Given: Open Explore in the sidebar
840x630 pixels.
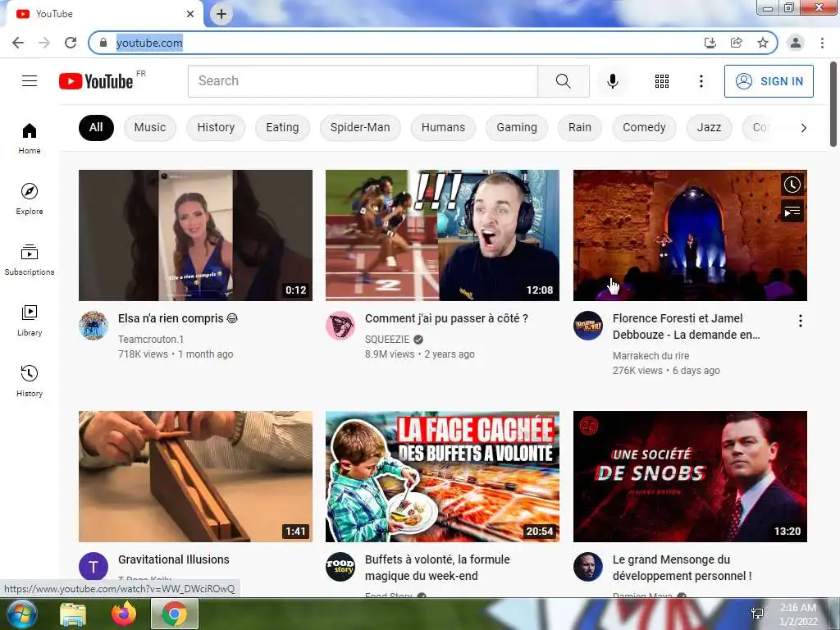Looking at the screenshot, I should [x=30, y=199].
